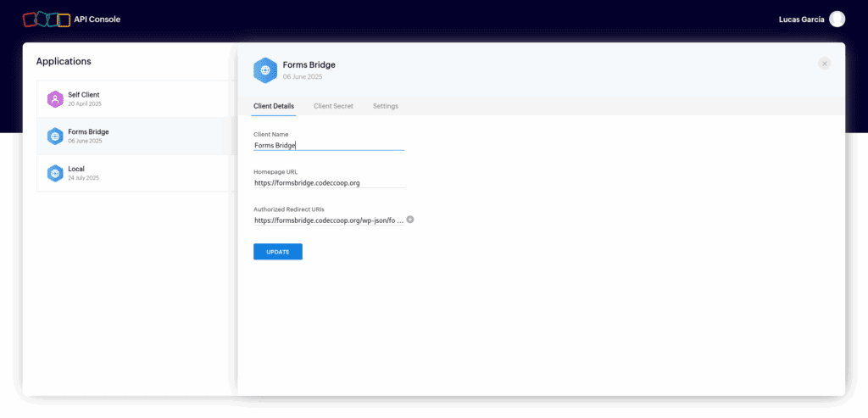
Task: Click the UPDATE button
Action: click(x=278, y=252)
